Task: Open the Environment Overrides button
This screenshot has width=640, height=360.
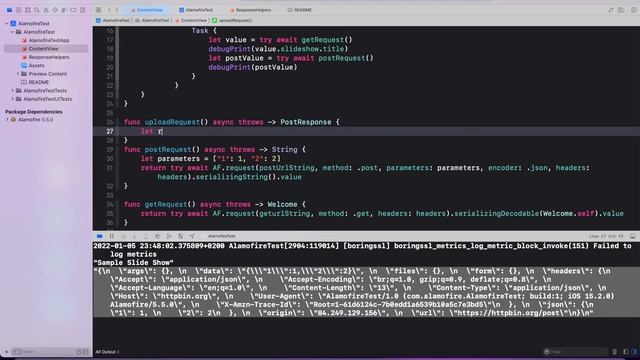Action: coord(180,236)
